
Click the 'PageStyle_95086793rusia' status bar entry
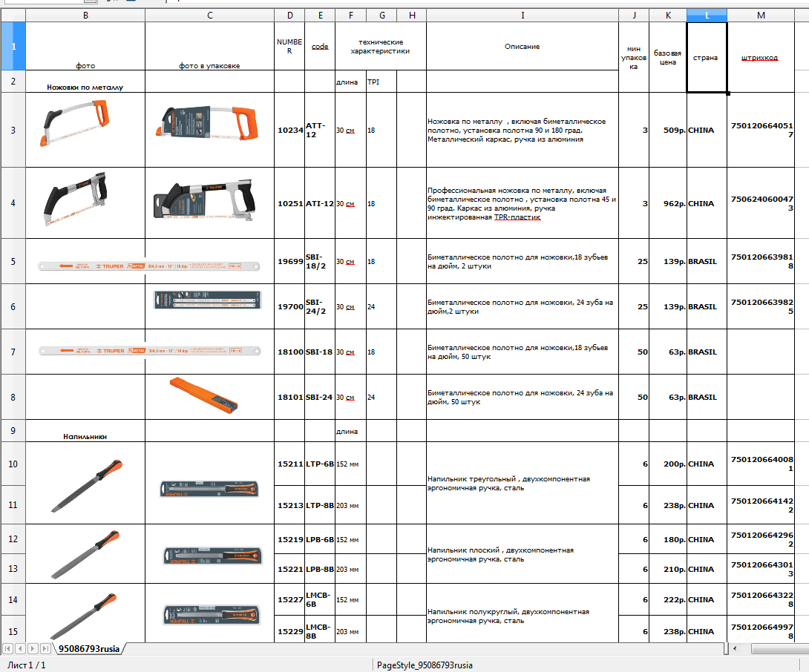pos(425,665)
